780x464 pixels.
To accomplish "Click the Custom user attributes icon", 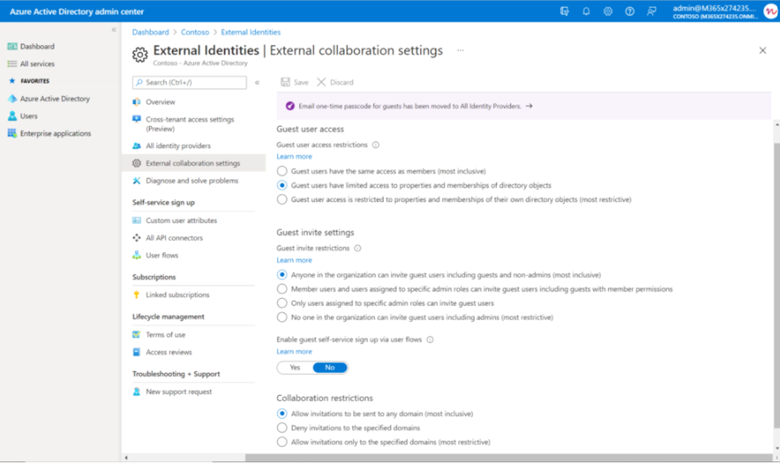I will [136, 220].
